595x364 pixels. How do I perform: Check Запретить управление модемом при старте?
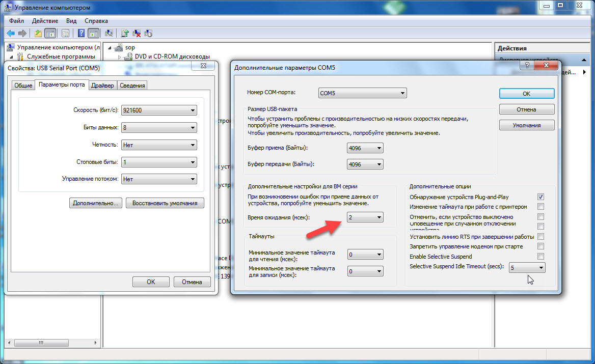click(540, 246)
